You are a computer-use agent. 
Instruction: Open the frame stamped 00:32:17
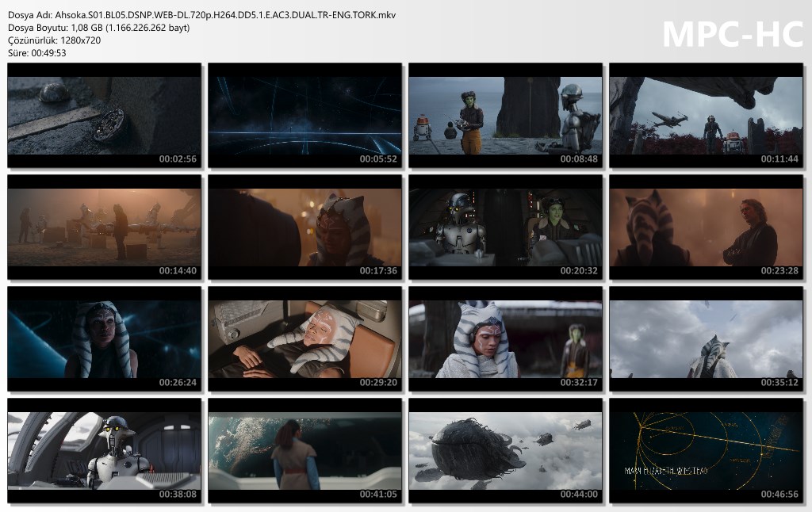coord(505,339)
